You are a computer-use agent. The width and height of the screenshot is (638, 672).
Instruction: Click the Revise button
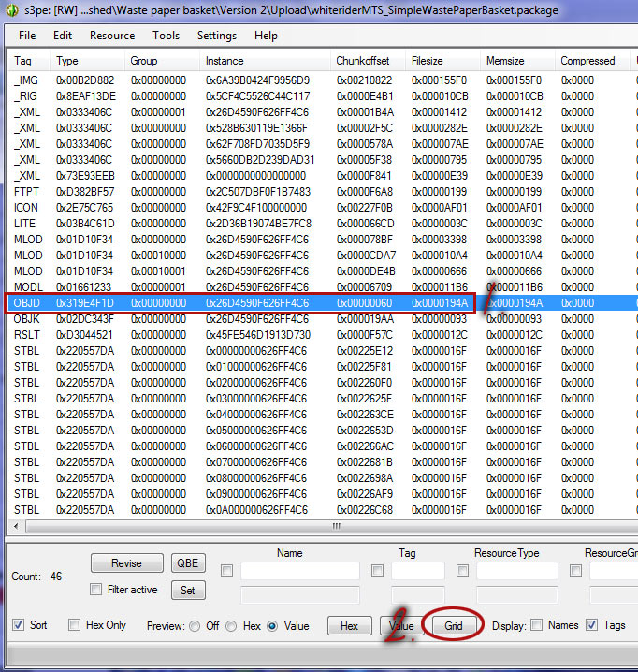click(126, 563)
